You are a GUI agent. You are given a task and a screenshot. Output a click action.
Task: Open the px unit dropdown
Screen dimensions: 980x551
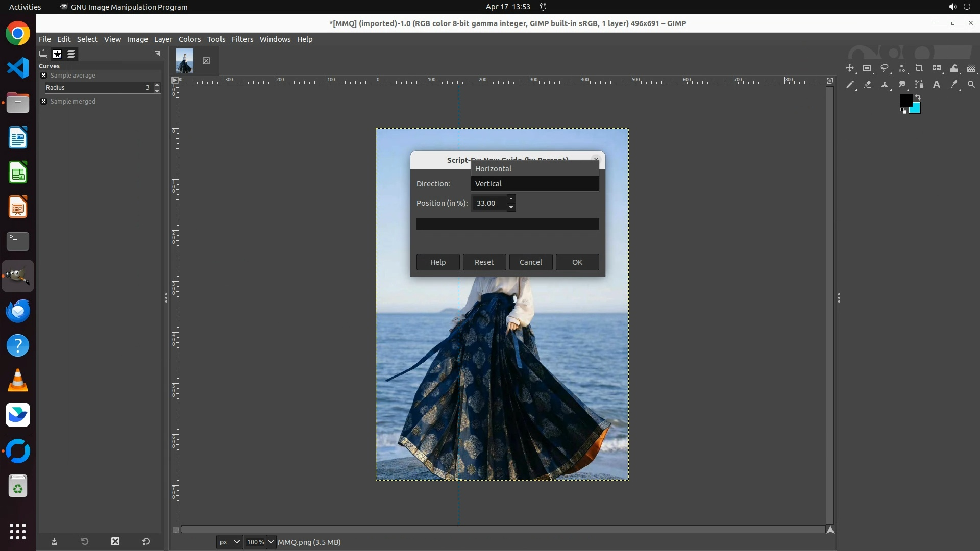[230, 542]
